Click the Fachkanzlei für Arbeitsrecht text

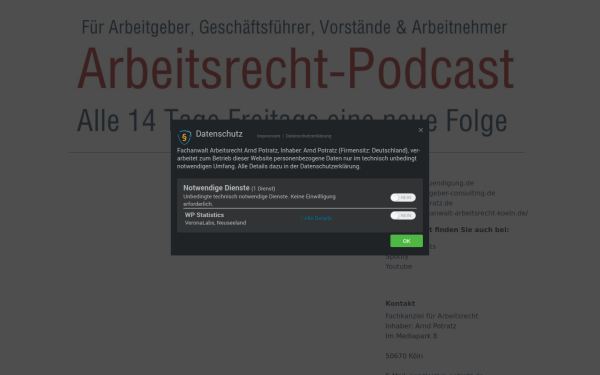(x=432, y=316)
